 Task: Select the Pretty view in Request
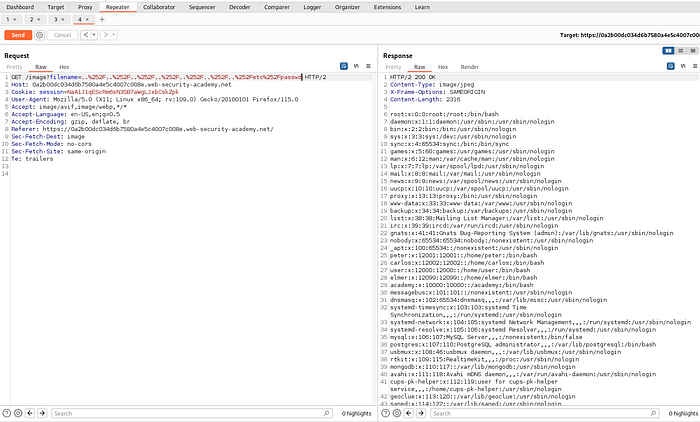[x=15, y=66]
